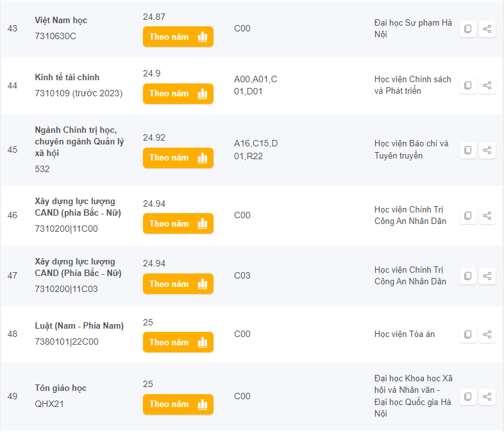The image size is (504, 432).
Task: Share row 45 Học viện Báo chí
Action: [487, 150]
